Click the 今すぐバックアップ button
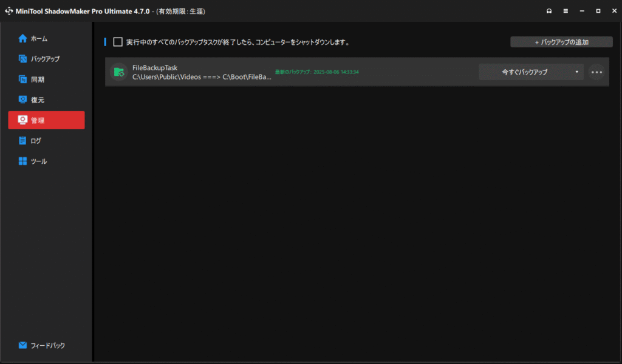The height and width of the screenshot is (364, 622). point(524,72)
